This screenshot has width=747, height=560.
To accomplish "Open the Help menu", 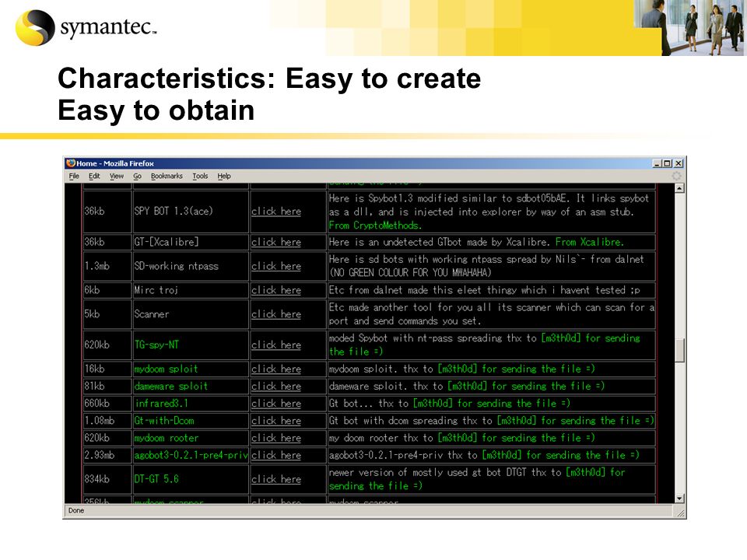I will click(x=224, y=177).
